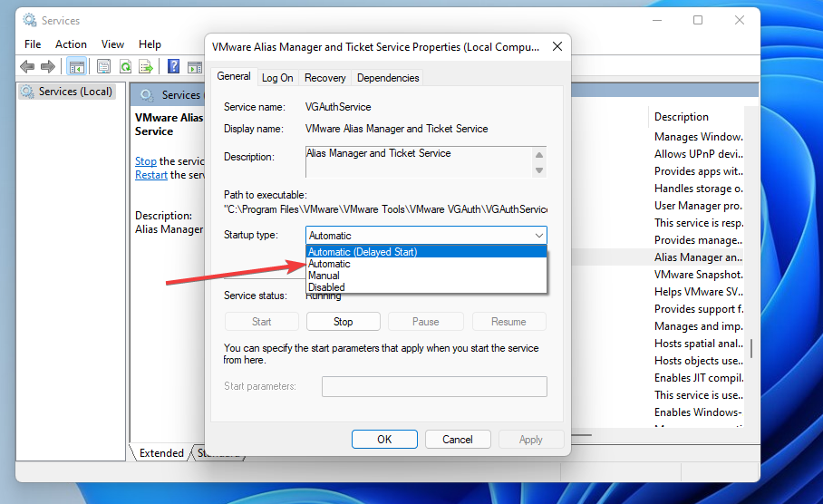Screen dimensions: 823x504
Task: Select row 'Provides apps wit..'
Action: 699,171
